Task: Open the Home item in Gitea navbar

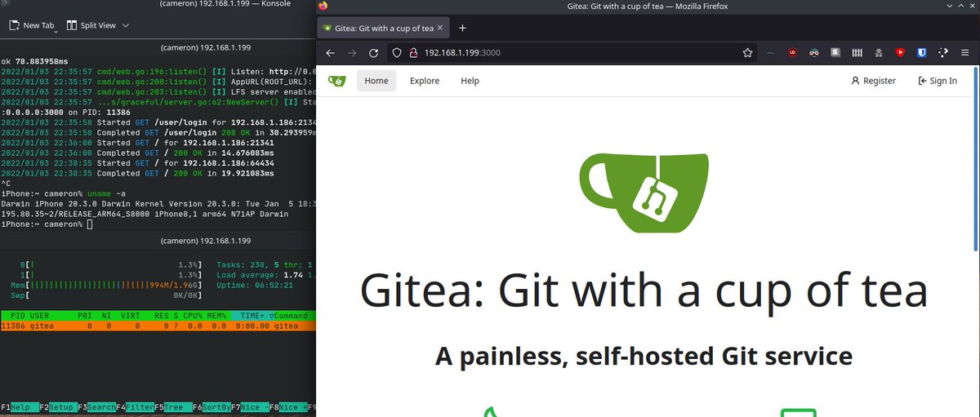Action: point(376,81)
